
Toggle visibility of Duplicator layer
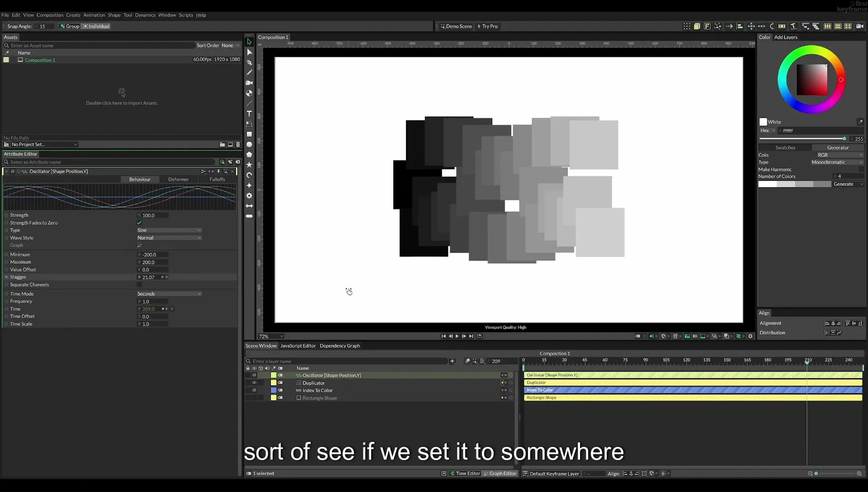(254, 383)
